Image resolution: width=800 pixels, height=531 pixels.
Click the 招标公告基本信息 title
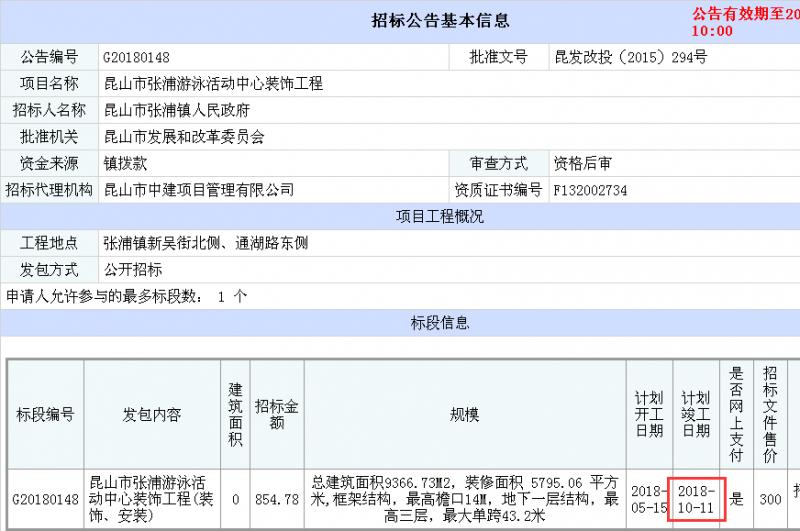[x=440, y=20]
